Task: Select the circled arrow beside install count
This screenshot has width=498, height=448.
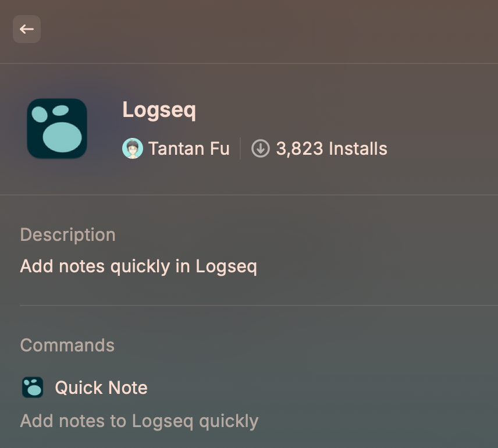Action: 260,148
